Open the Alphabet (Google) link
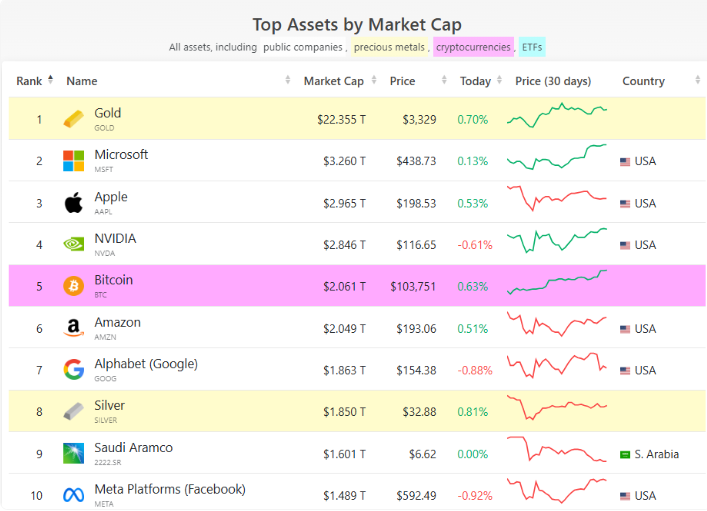The height and width of the screenshot is (511, 707). 146,364
